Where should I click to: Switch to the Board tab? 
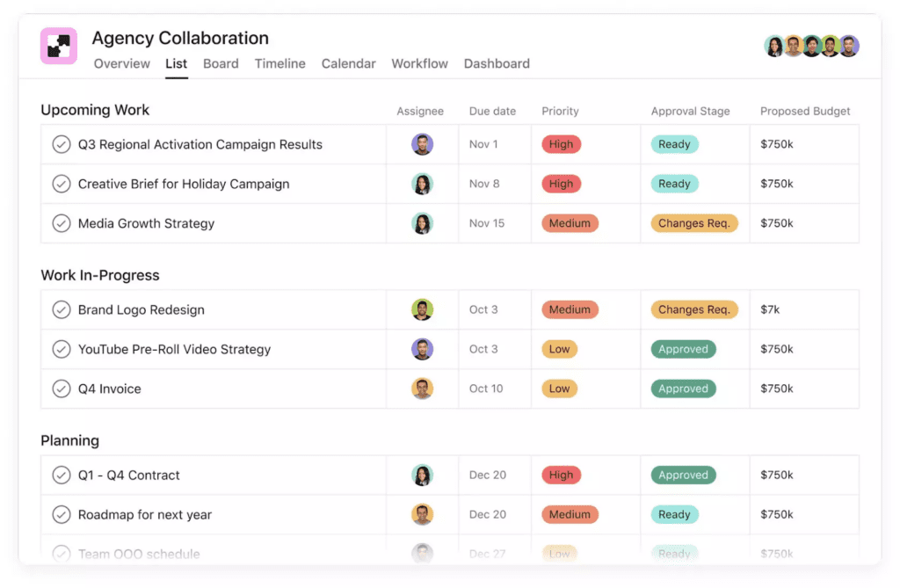click(x=221, y=63)
